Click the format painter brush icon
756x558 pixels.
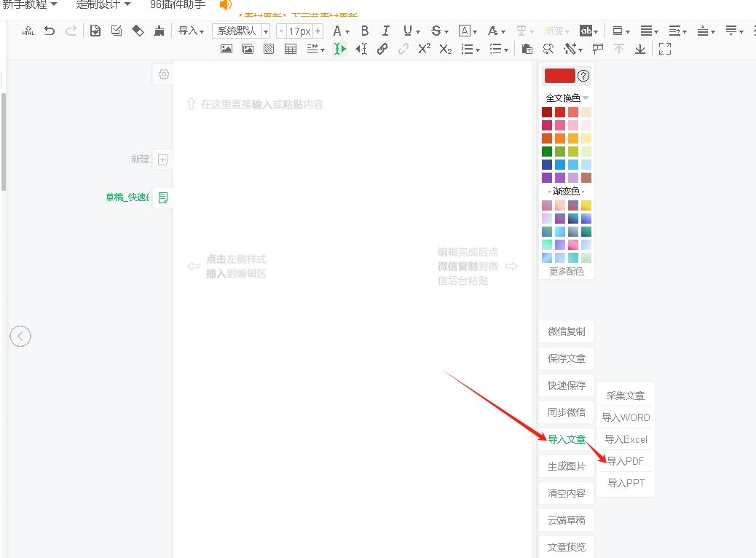click(x=159, y=31)
